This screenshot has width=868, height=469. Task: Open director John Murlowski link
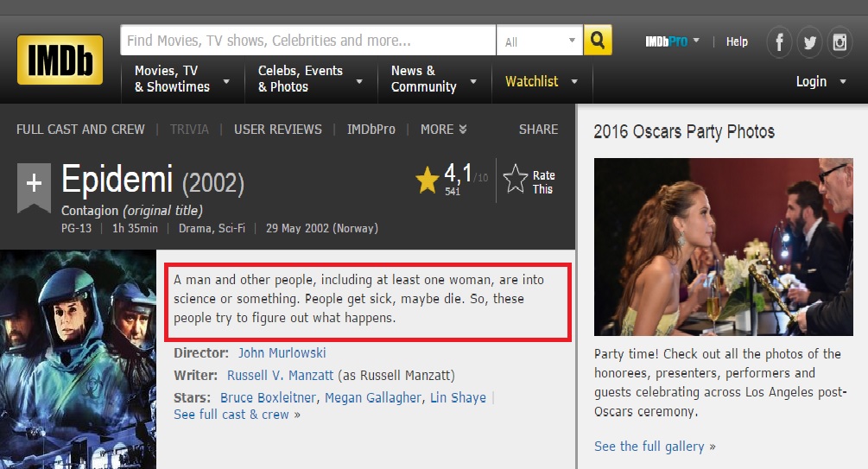pyautogui.click(x=282, y=353)
